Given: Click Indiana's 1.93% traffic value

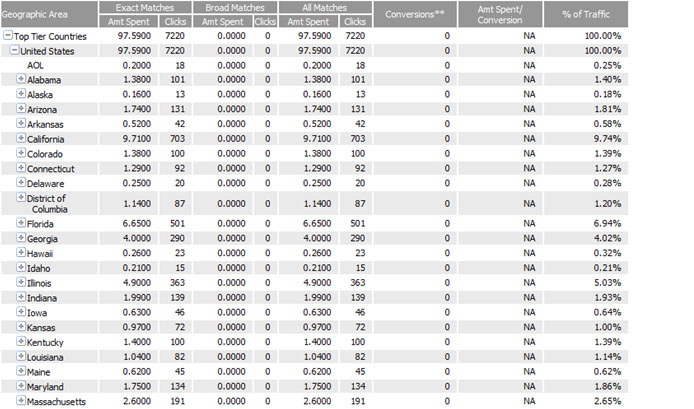Looking at the screenshot, I should pyautogui.click(x=607, y=297).
